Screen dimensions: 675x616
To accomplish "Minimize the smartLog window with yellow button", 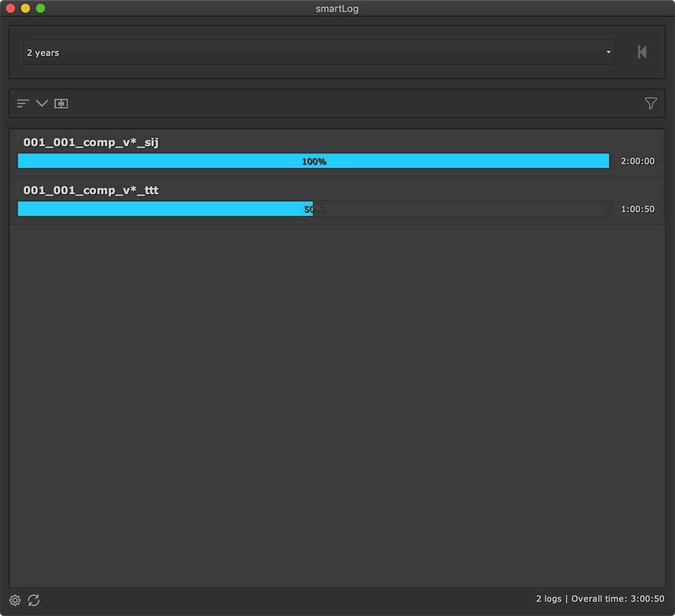I will pos(26,9).
